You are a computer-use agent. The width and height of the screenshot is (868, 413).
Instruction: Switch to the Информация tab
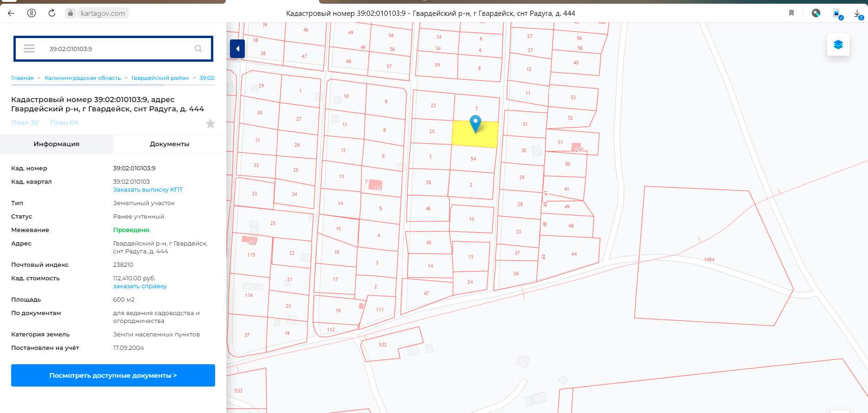57,144
